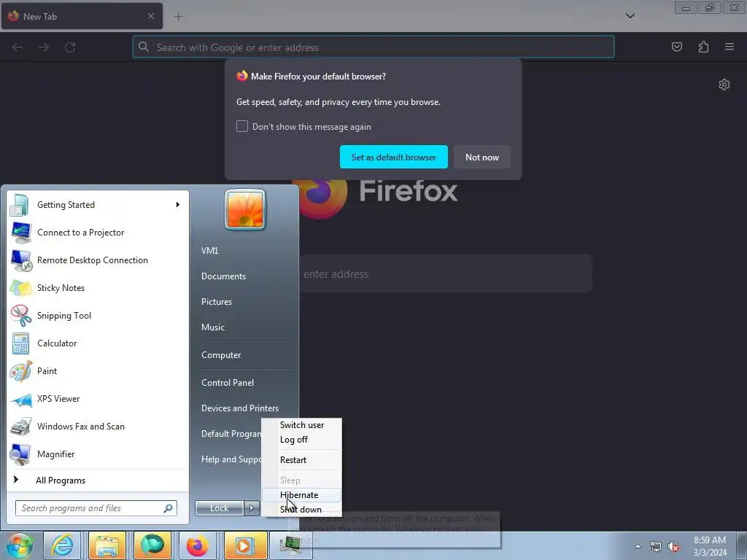Viewport: 747px width, 560px height.
Task: Click the new tab settings gear
Action: click(x=724, y=85)
